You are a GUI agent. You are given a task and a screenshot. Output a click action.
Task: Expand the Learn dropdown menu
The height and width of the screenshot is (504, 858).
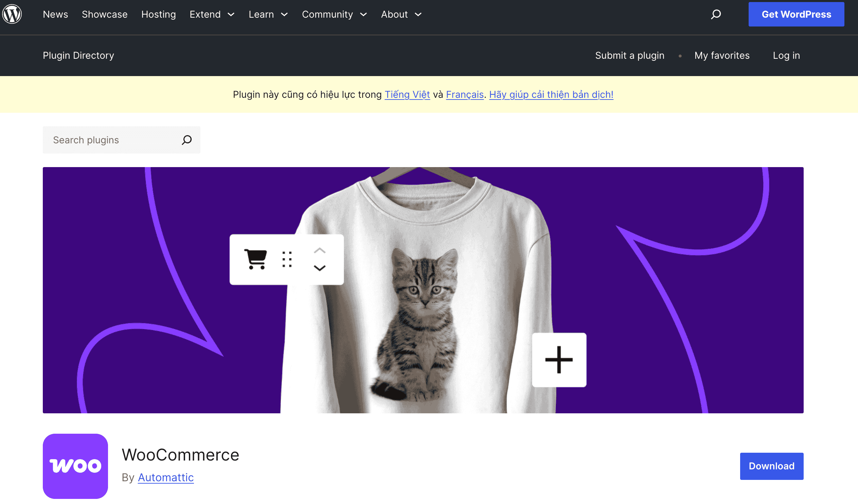(268, 14)
